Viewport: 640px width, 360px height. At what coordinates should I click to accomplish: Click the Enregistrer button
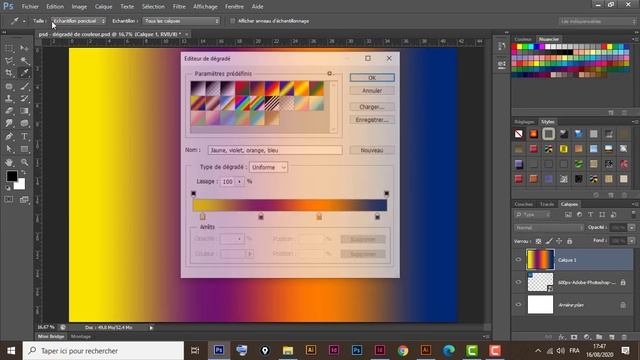(372, 120)
